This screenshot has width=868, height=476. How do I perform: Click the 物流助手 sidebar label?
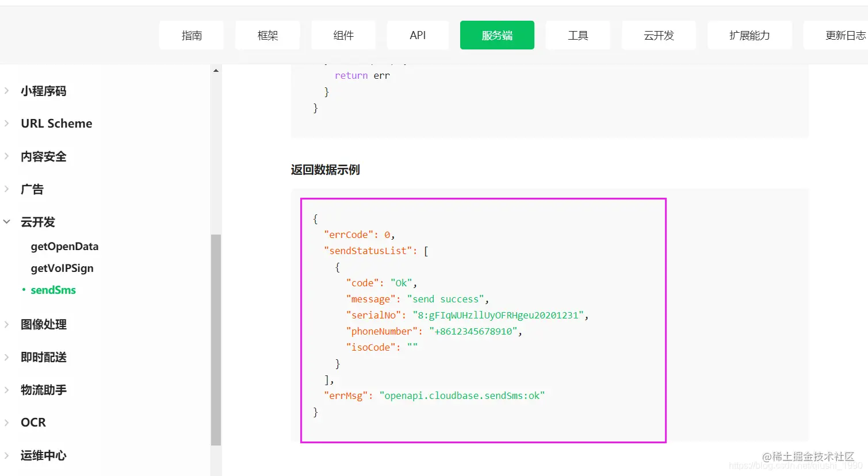click(x=44, y=390)
